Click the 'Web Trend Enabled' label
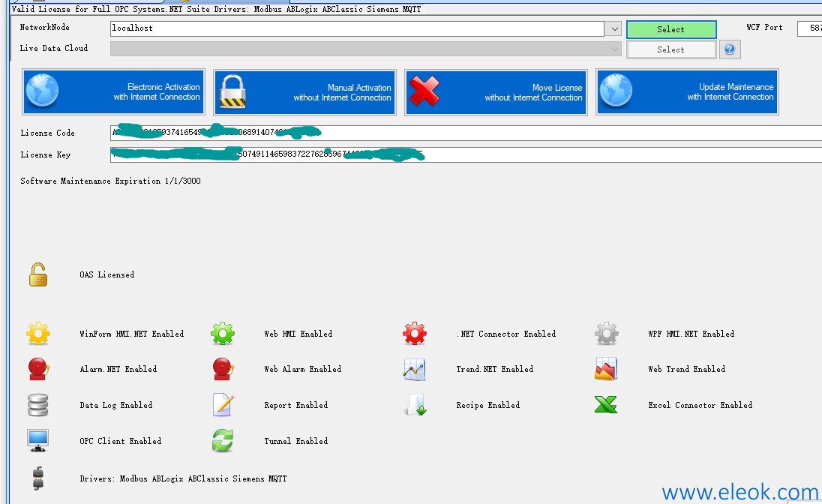 (687, 369)
